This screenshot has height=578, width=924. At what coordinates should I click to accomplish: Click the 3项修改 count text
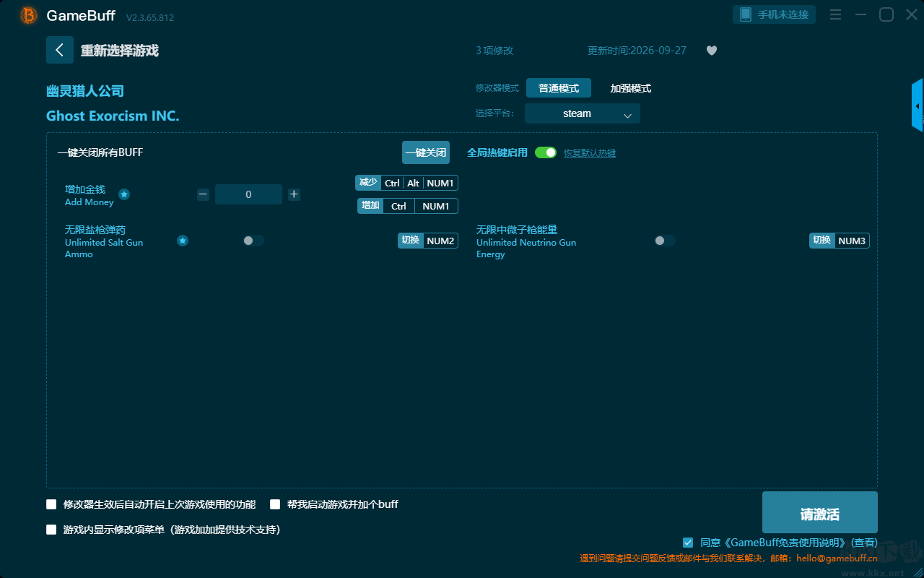click(x=494, y=51)
